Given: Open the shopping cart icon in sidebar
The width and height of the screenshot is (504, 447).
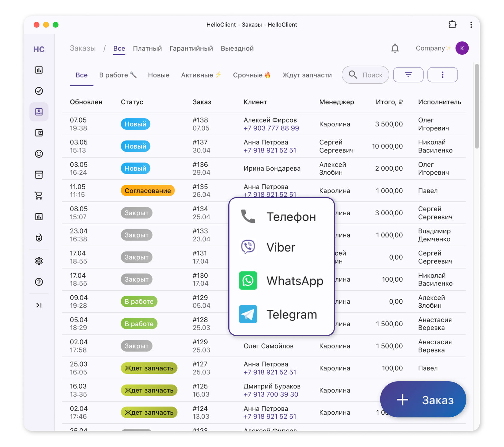Looking at the screenshot, I should tap(39, 196).
